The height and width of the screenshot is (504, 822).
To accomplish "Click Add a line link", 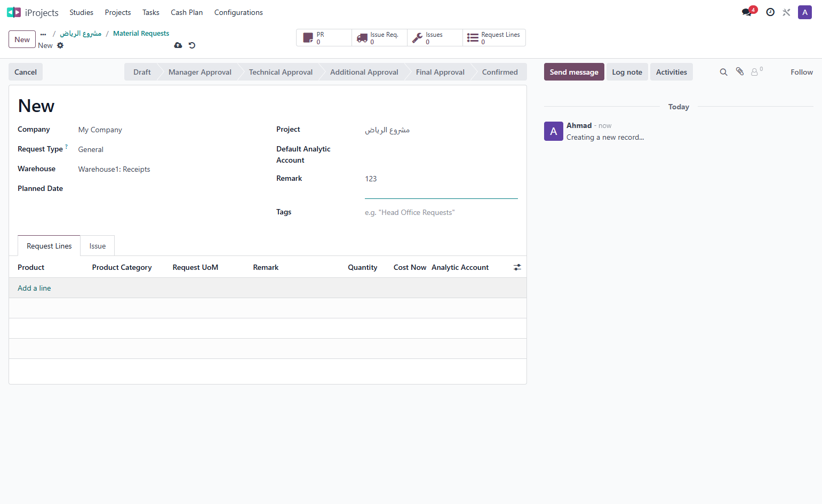I will tap(34, 288).
